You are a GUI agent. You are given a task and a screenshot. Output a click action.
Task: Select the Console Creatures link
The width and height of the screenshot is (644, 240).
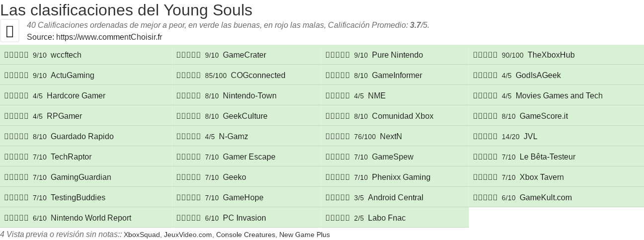(245, 235)
